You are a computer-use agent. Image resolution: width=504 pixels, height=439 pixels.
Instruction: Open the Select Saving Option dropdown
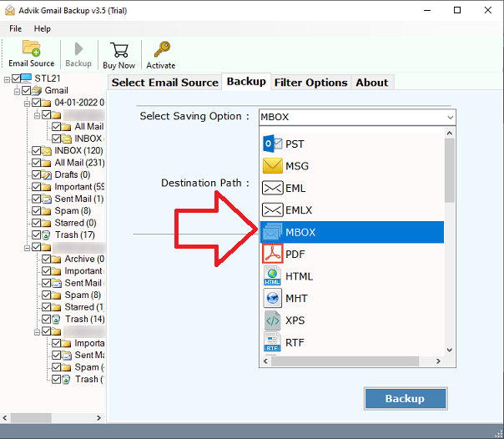pyautogui.click(x=357, y=117)
